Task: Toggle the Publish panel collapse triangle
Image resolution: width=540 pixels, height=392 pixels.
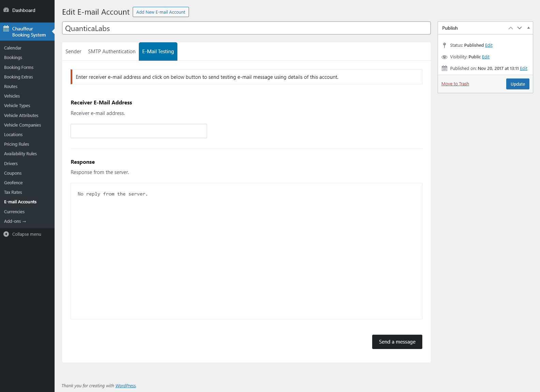Action: click(528, 28)
